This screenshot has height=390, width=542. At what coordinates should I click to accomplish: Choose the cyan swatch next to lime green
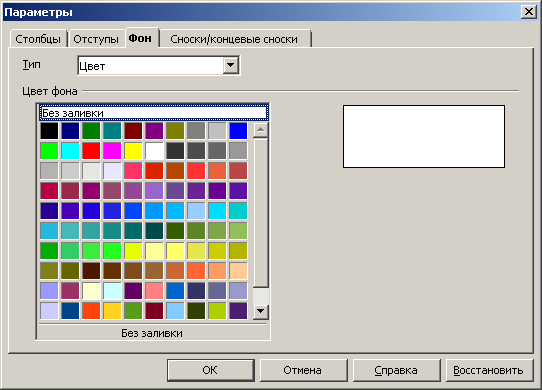tap(70, 151)
